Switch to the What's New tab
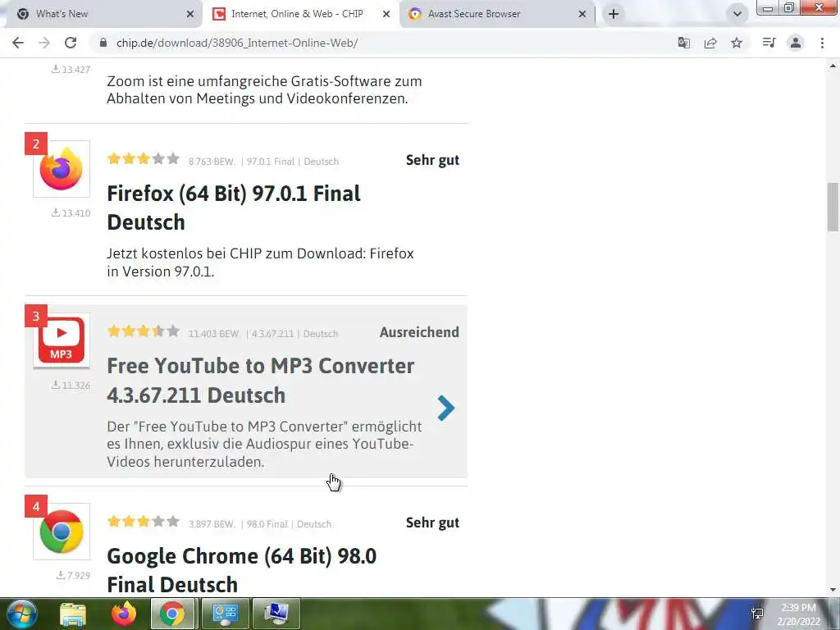This screenshot has width=840, height=630. pyautogui.click(x=102, y=14)
